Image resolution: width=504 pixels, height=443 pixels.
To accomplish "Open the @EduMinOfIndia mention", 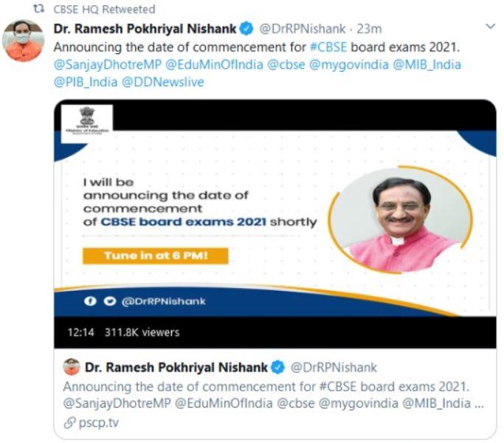I will point(214,65).
